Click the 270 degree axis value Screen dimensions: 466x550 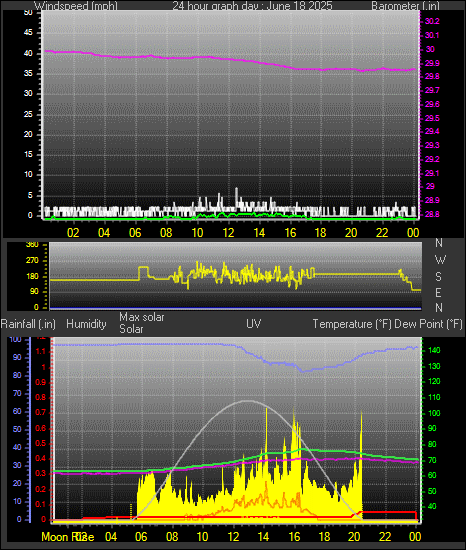click(x=32, y=261)
